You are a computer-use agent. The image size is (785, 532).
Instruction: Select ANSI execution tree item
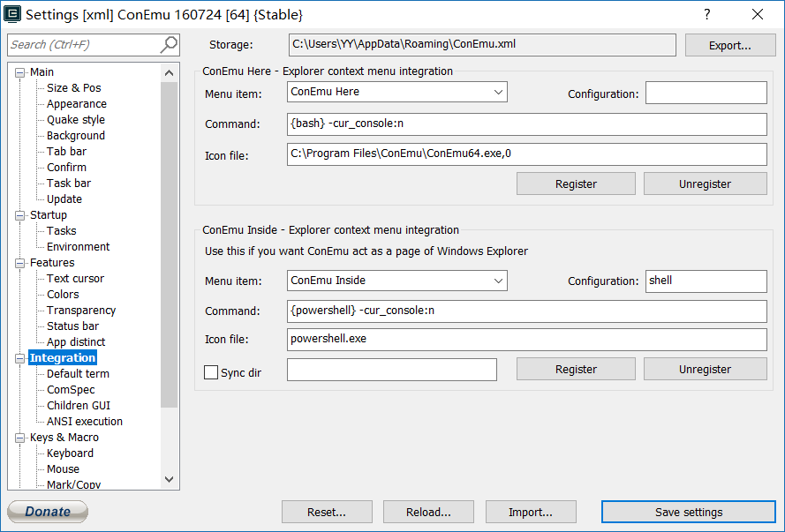[x=85, y=422]
